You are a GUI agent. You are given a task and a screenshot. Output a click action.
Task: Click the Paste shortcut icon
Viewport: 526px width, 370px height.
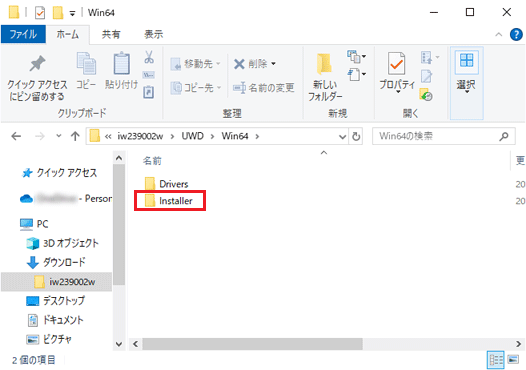pos(149,92)
